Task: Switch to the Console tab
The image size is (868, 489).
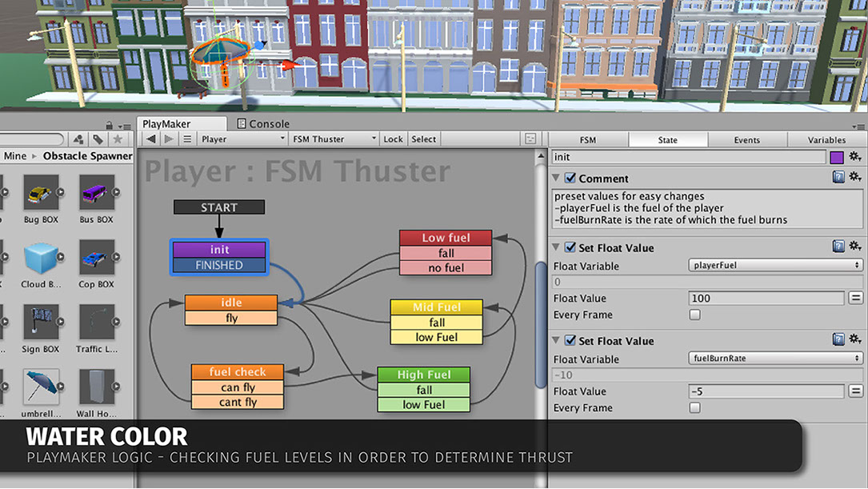Action: (263, 124)
